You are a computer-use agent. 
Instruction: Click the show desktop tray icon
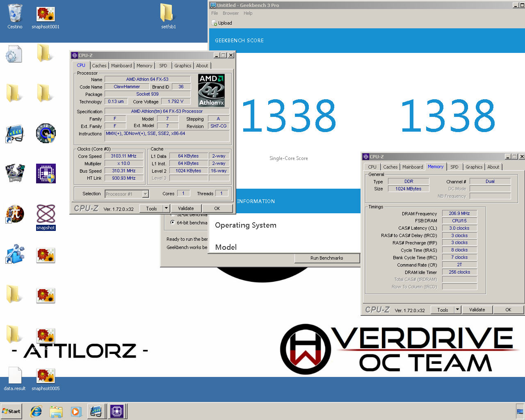point(520,411)
